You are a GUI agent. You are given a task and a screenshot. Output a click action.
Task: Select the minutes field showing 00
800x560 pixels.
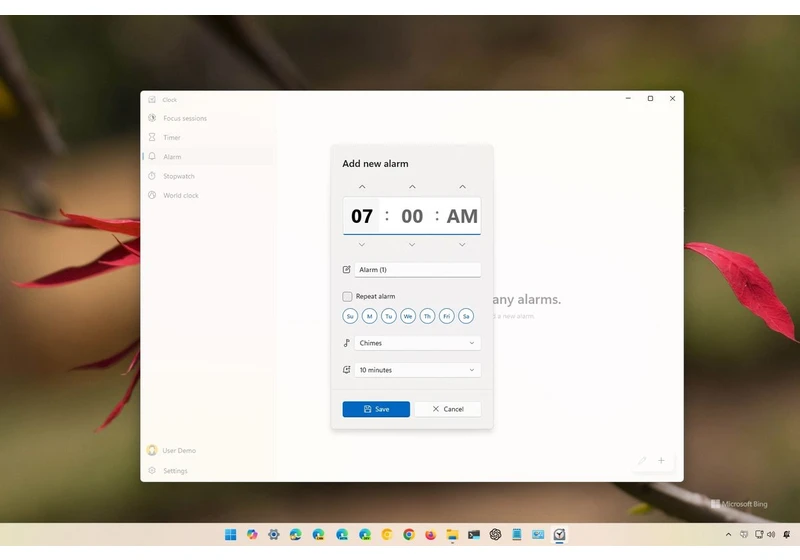pyautogui.click(x=412, y=216)
